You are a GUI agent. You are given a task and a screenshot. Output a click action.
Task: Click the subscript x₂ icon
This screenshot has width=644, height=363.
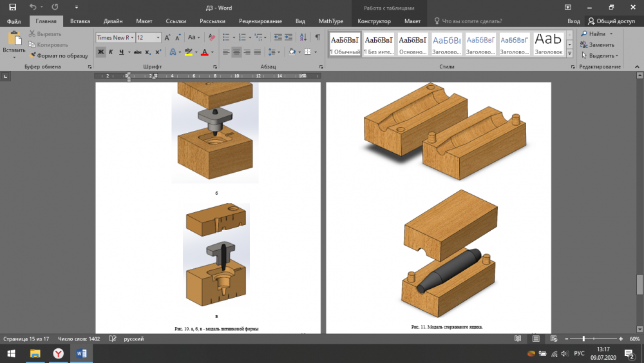point(147,52)
